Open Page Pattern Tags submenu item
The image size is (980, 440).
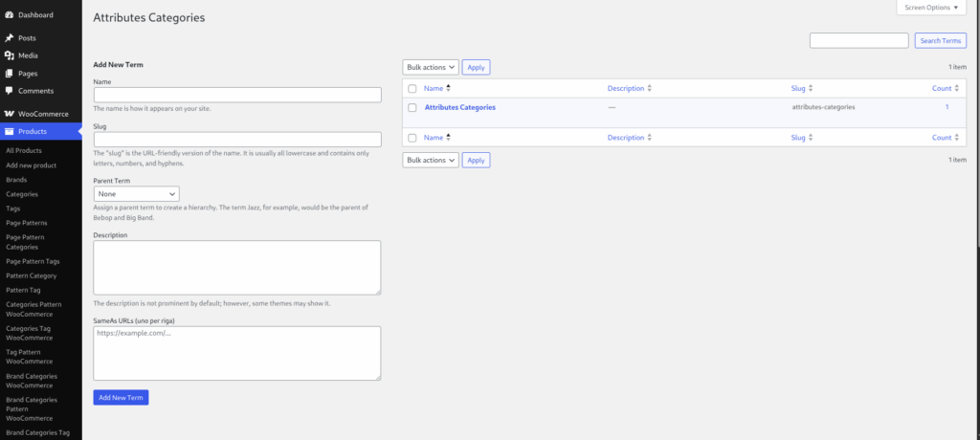click(33, 261)
